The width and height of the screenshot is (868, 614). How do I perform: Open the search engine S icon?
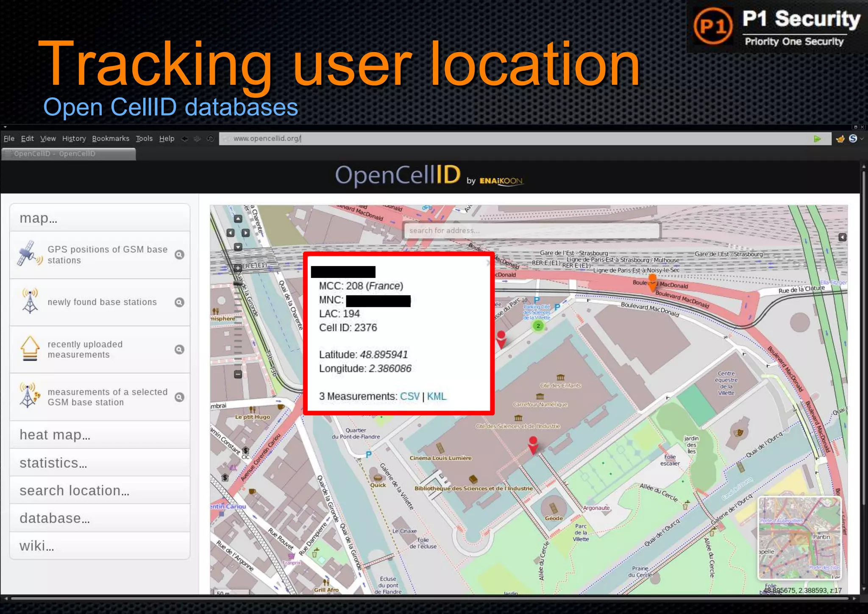(x=853, y=139)
